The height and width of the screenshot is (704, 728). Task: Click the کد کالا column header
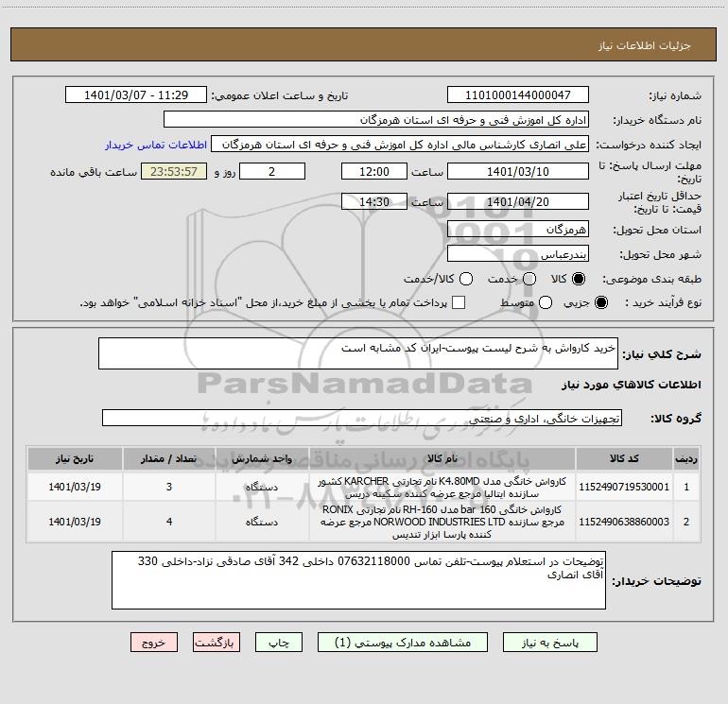(x=624, y=458)
